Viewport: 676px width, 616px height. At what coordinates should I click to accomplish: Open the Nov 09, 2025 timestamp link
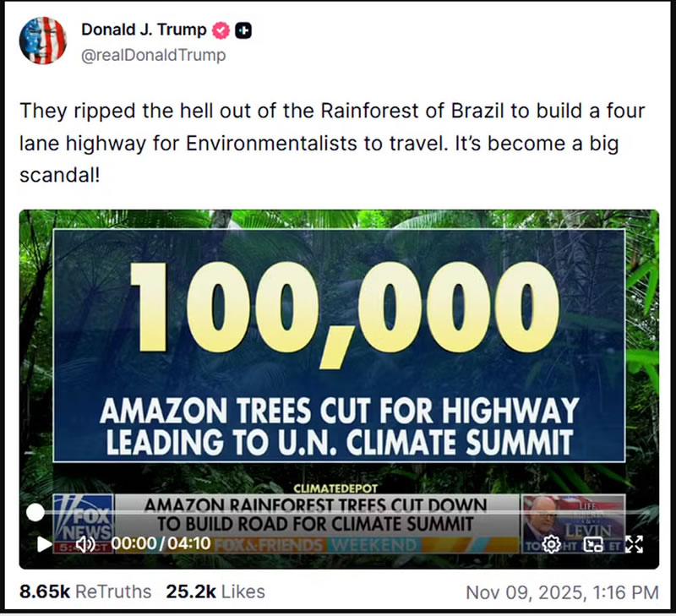coord(562,592)
